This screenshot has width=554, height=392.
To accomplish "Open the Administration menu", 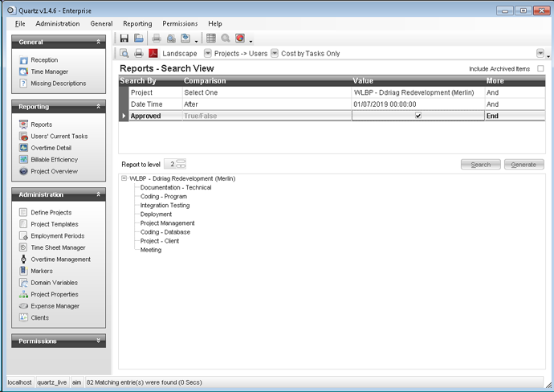I will pos(58,24).
